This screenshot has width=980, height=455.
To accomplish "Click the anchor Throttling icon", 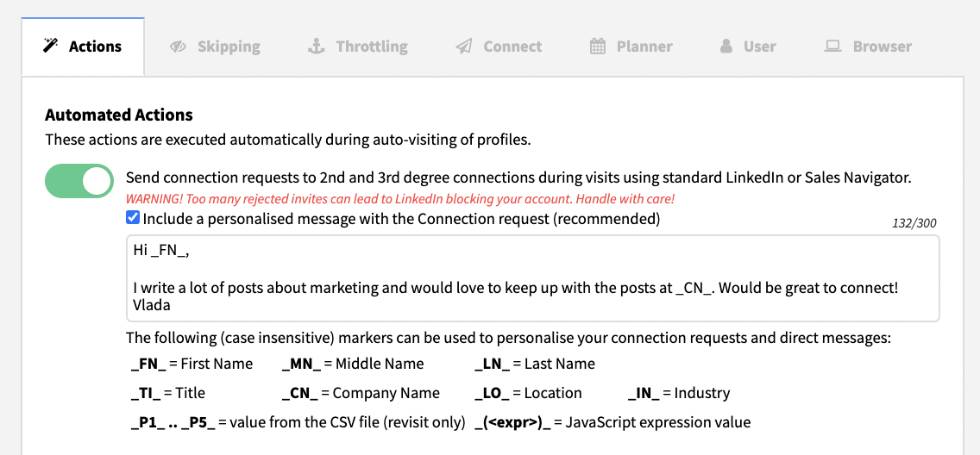I will tap(317, 47).
